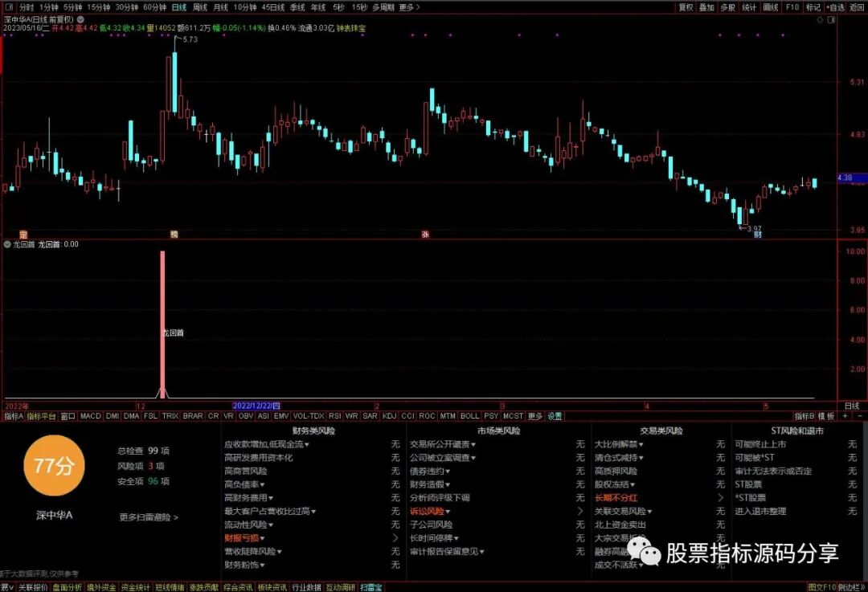Click the 图文F10 button
868x592 pixels.
click(x=821, y=587)
